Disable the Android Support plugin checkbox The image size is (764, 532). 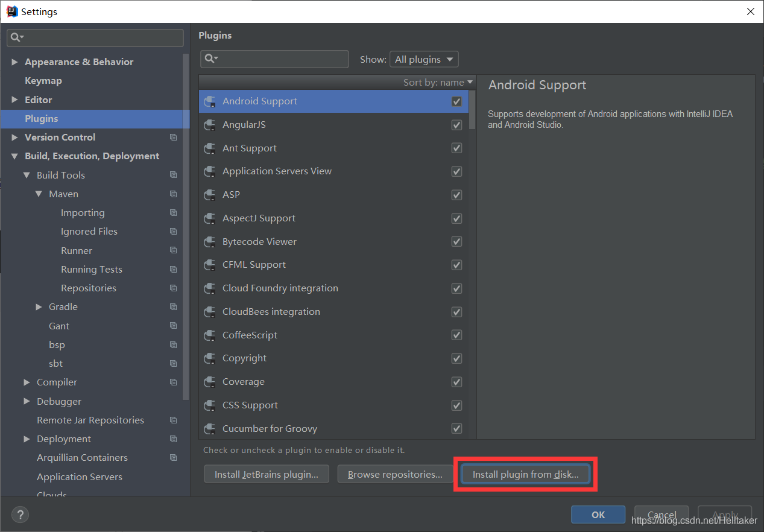coord(457,101)
